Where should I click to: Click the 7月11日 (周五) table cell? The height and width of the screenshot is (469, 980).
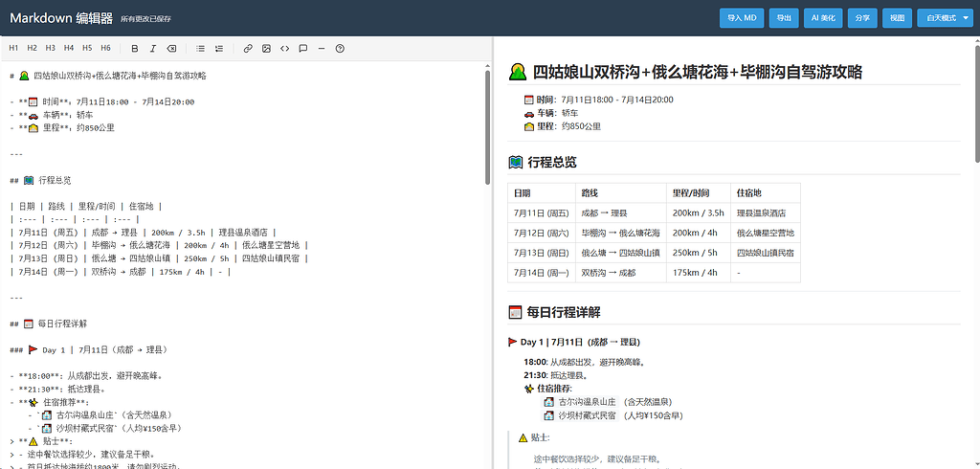(x=542, y=213)
